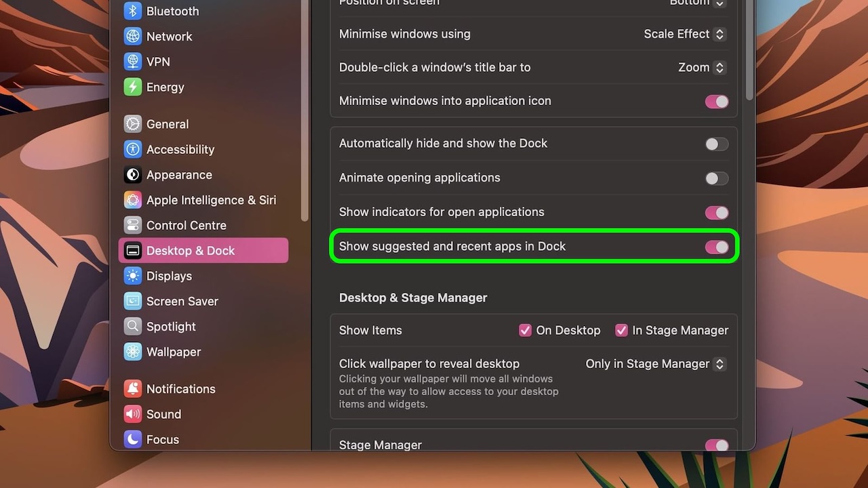Viewport: 868px width, 488px height.
Task: Open Energy settings via leaf icon
Action: coord(132,87)
